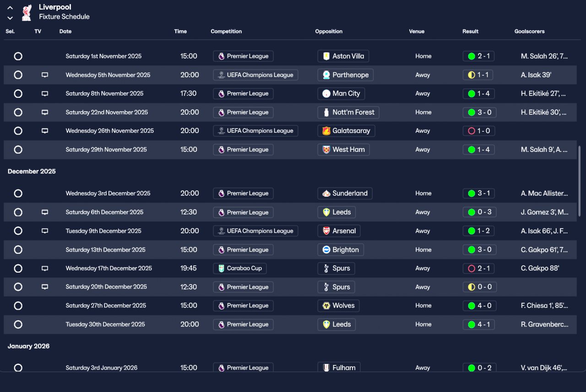
Task: Tick the selector for the Galatasaray match
Action: click(x=18, y=131)
